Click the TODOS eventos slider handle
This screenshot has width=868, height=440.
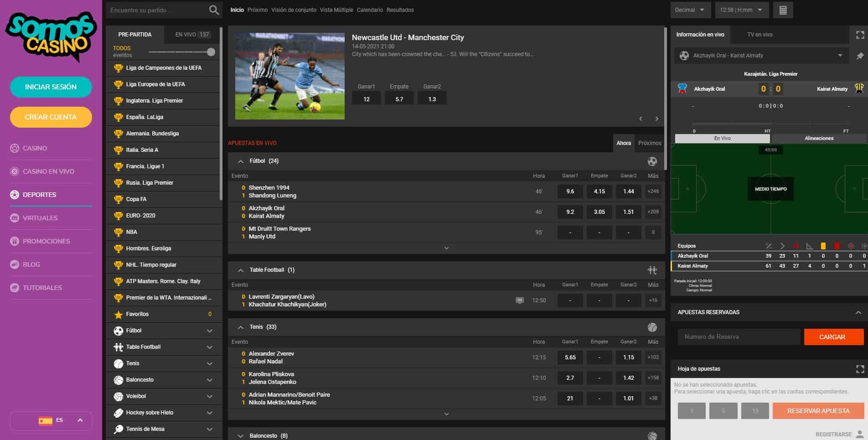point(211,52)
